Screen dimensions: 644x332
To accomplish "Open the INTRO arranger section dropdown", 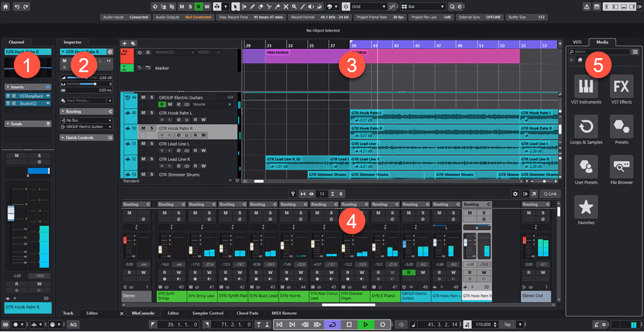I will [209, 53].
